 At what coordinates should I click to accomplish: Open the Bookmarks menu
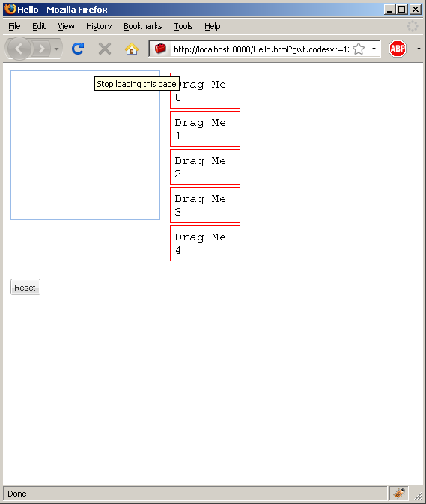point(143,26)
